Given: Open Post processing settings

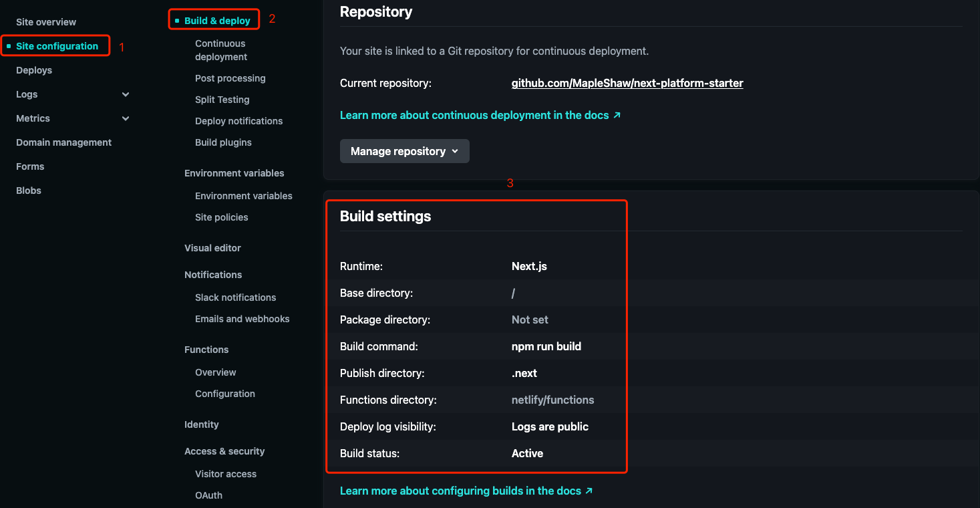Looking at the screenshot, I should click(x=230, y=78).
